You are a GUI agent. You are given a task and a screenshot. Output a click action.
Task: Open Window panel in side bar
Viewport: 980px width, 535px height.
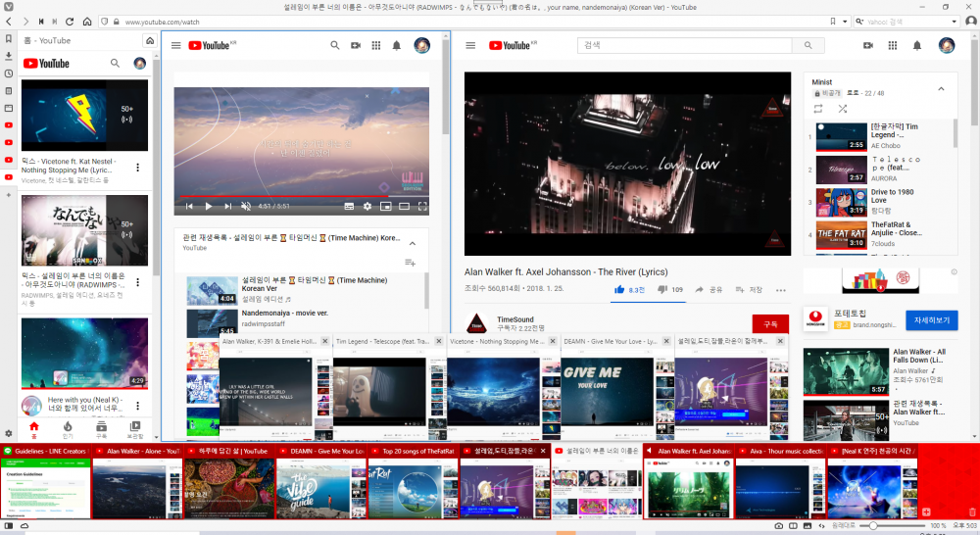(9, 108)
